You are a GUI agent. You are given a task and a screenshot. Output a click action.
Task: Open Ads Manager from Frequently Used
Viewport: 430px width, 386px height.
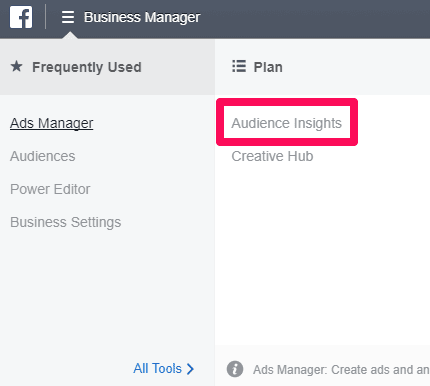click(x=52, y=123)
